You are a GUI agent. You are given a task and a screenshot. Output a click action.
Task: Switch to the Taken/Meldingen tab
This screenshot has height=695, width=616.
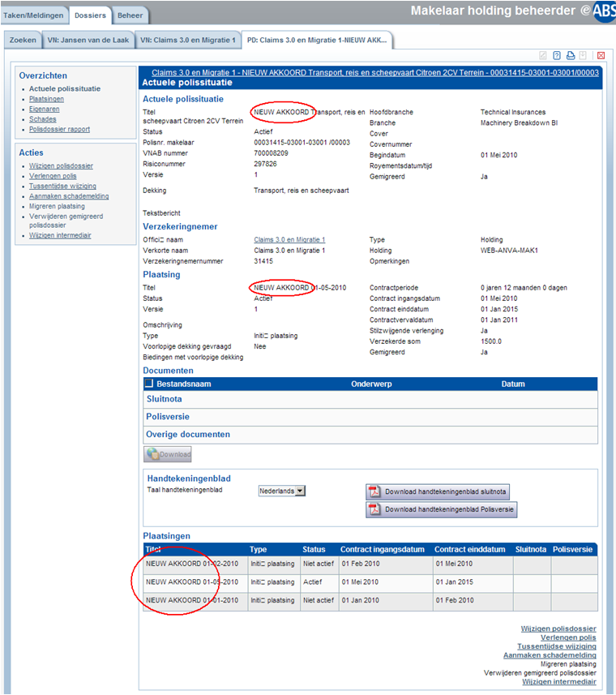pyautogui.click(x=33, y=15)
